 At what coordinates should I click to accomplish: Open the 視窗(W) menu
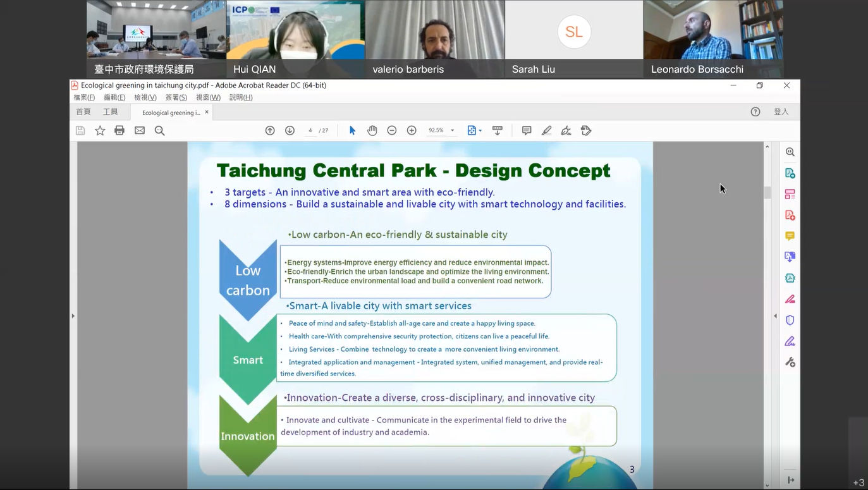click(x=208, y=97)
